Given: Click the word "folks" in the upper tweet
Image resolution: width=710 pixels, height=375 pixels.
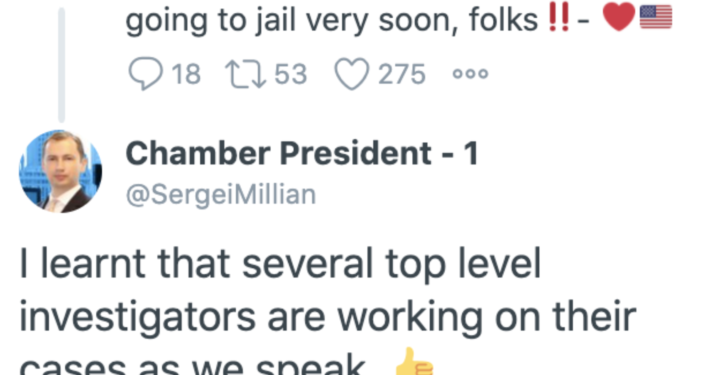Looking at the screenshot, I should pos(503,19).
